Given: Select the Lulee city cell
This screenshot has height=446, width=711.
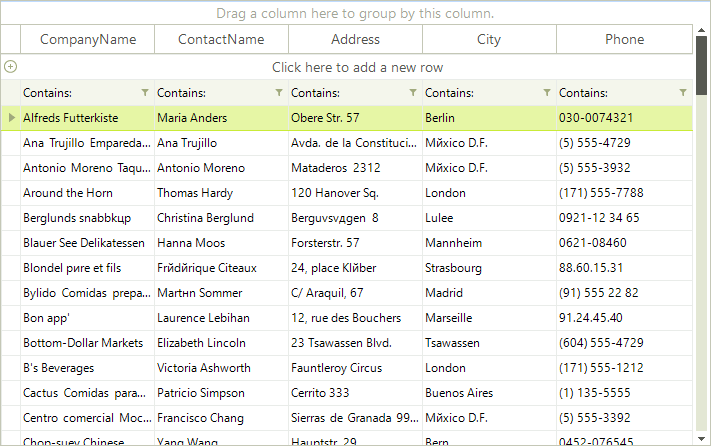Looking at the screenshot, I should (x=489, y=218).
